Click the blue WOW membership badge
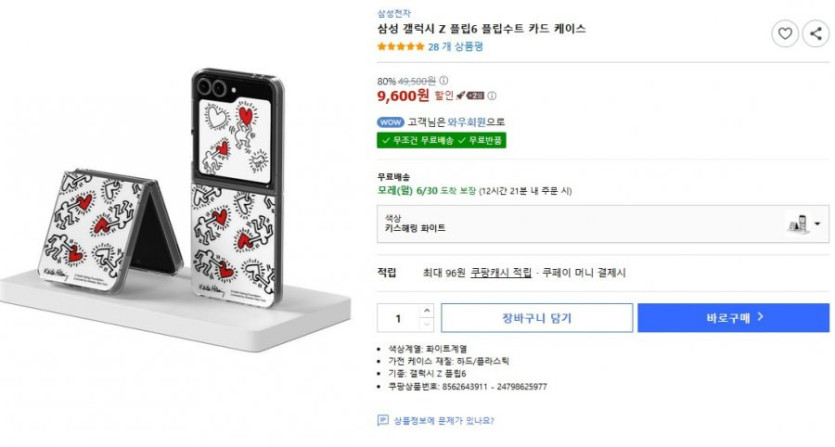 point(390,122)
